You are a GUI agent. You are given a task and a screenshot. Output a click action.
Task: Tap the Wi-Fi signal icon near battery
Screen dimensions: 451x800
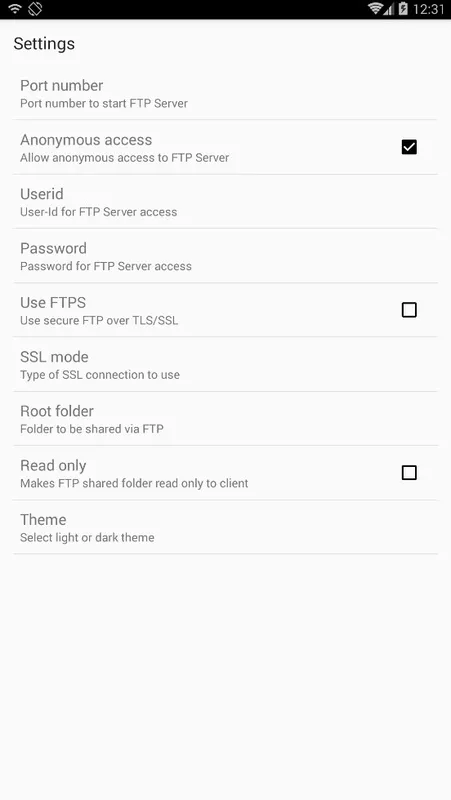point(376,9)
